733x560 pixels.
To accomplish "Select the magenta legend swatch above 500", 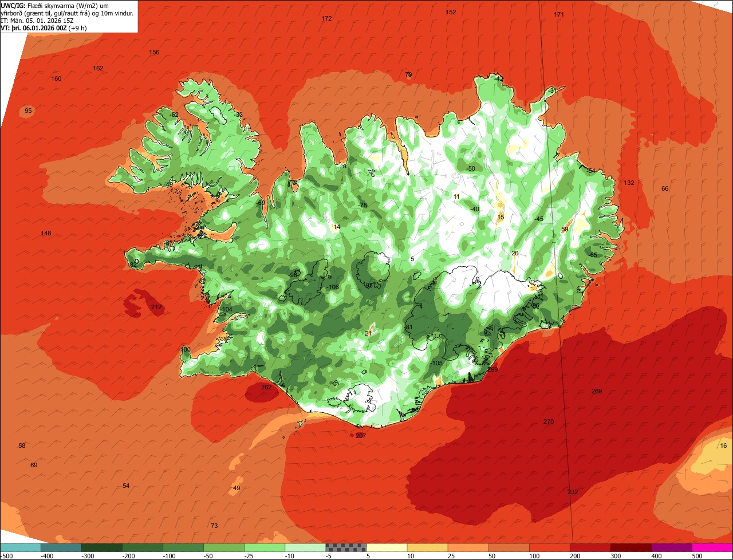I will [712, 547].
